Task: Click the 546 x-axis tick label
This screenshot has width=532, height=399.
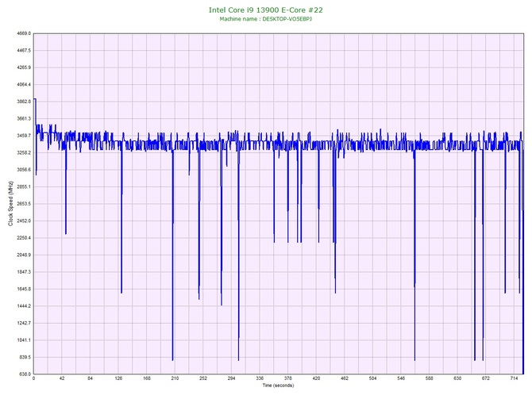Action: click(x=401, y=378)
